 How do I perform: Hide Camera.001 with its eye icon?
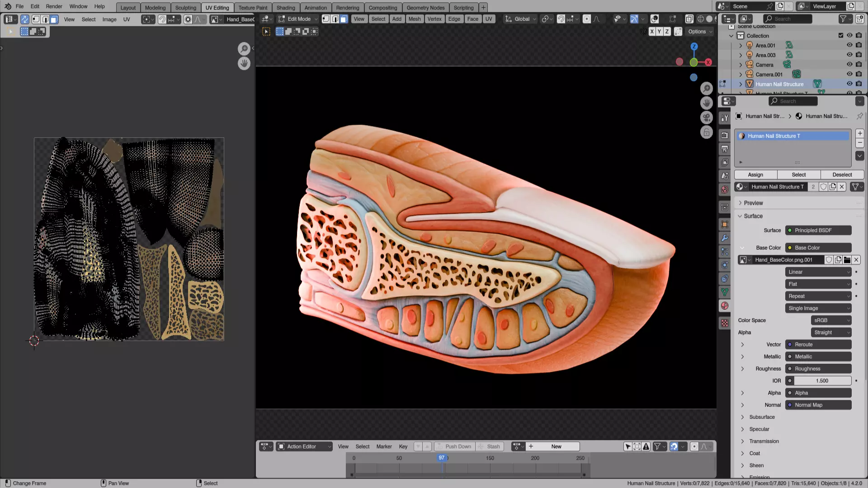[849, 74]
